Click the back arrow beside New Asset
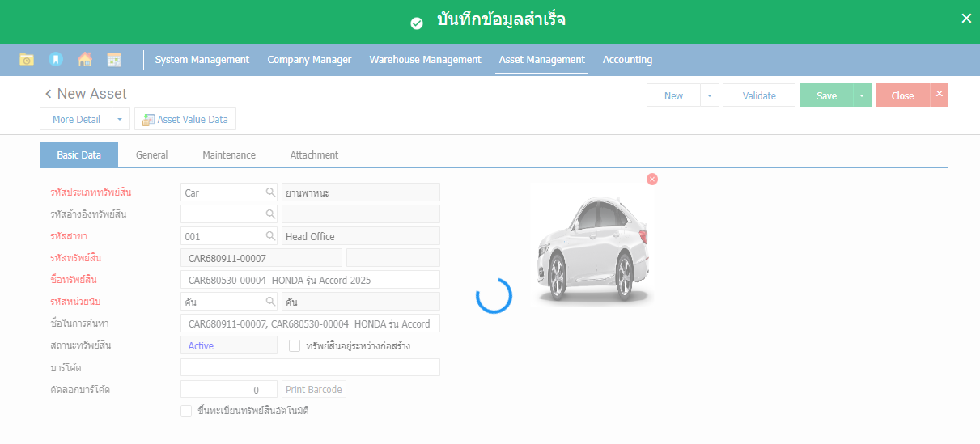980x444 pixels. coord(48,95)
